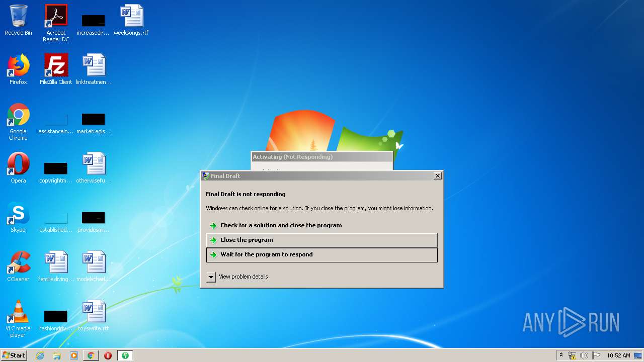Select the copyrightm... desktop file
The width and height of the screenshot is (644, 362).
[56, 172]
